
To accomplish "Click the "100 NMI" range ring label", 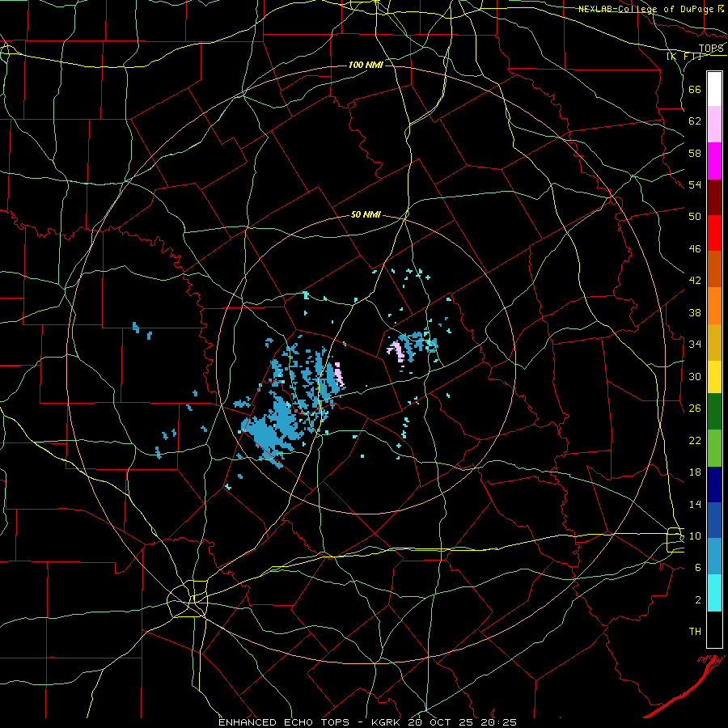I will 366,65.
